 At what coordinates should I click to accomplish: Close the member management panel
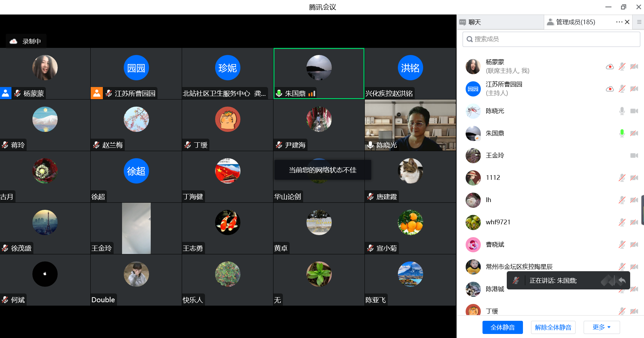pyautogui.click(x=627, y=22)
